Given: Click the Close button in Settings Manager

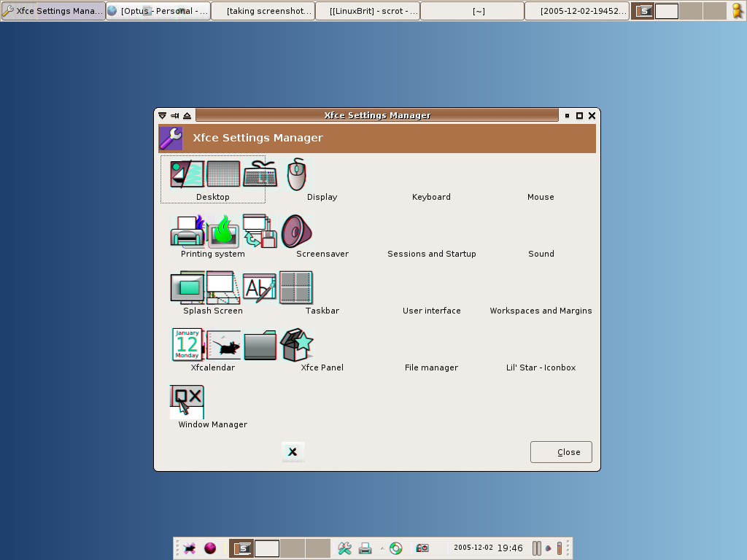Looking at the screenshot, I should coord(561,452).
